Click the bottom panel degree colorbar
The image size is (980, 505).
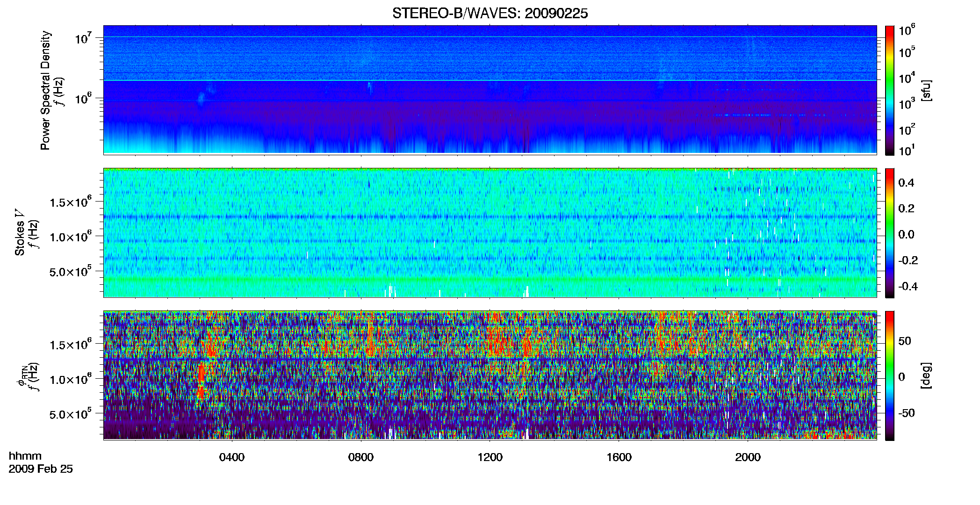(890, 376)
